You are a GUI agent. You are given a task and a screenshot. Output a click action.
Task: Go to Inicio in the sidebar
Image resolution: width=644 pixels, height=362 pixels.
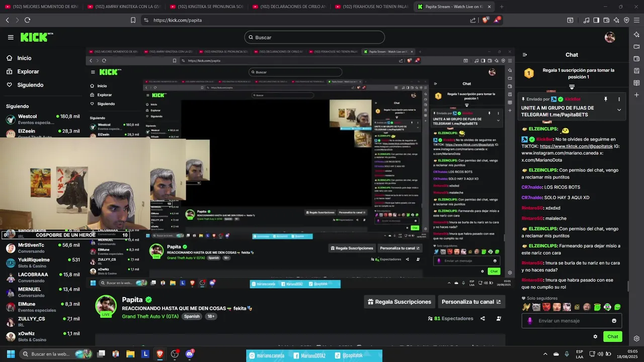[19, 58]
